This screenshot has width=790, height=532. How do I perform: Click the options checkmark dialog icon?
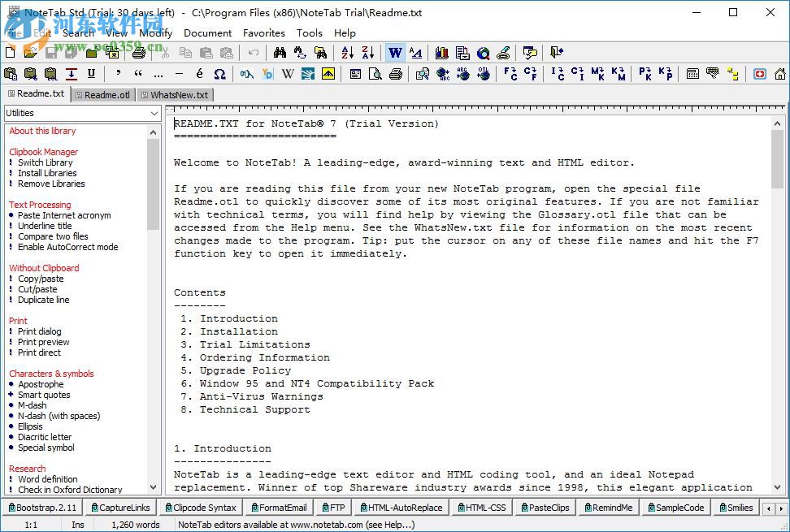click(x=530, y=52)
